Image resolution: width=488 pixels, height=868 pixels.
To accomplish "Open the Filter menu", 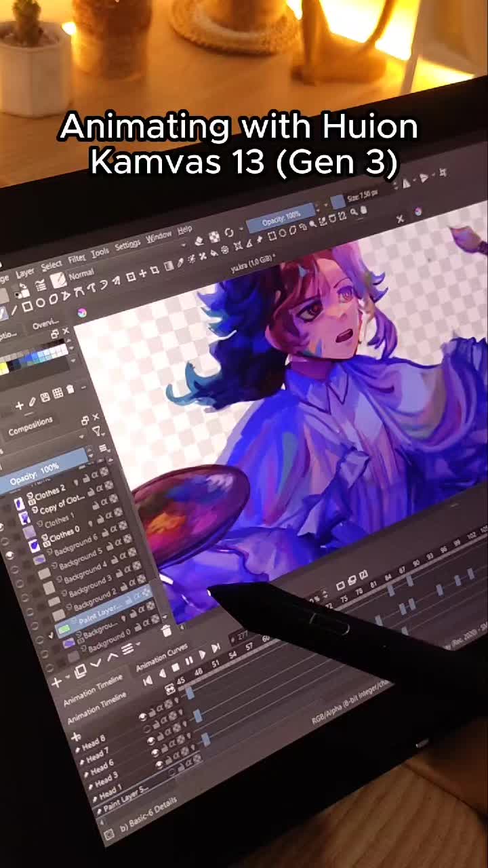I will pyautogui.click(x=76, y=258).
